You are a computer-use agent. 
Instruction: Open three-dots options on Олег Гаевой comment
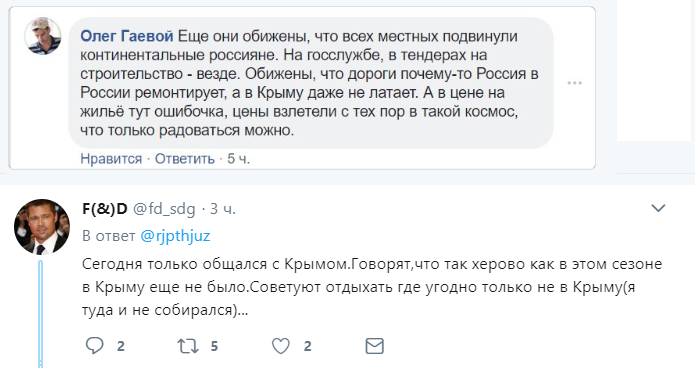point(574,83)
